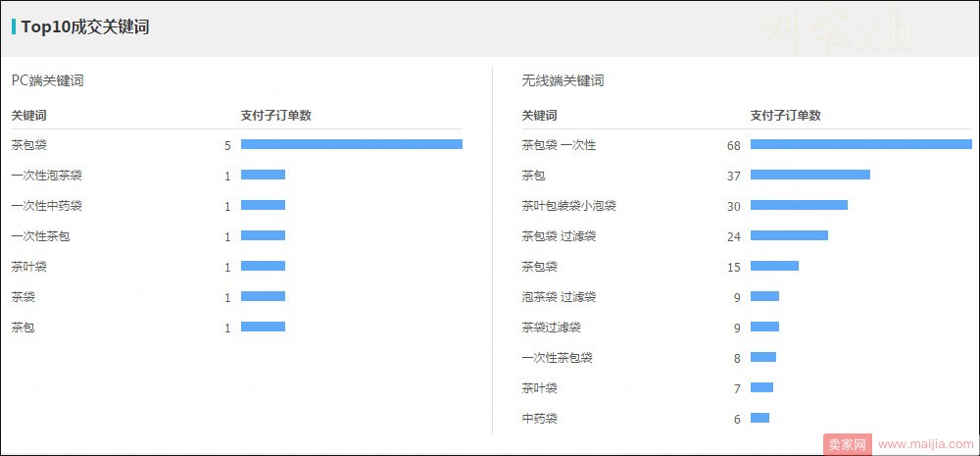Click the 茶包袋 过滤袋 keyword

pos(559,236)
